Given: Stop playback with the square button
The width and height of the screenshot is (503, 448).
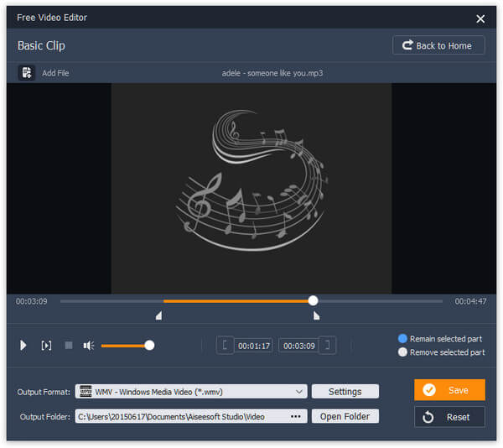Looking at the screenshot, I should (69, 346).
